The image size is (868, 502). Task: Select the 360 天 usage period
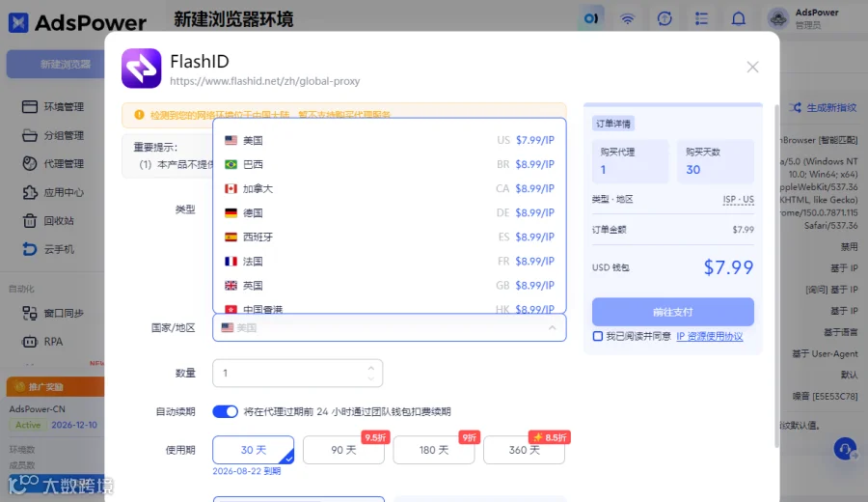tap(525, 450)
